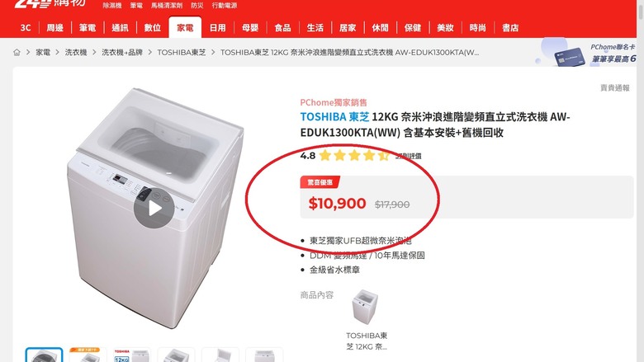
Task: Open the 家電 category tab
Action: pos(185,27)
